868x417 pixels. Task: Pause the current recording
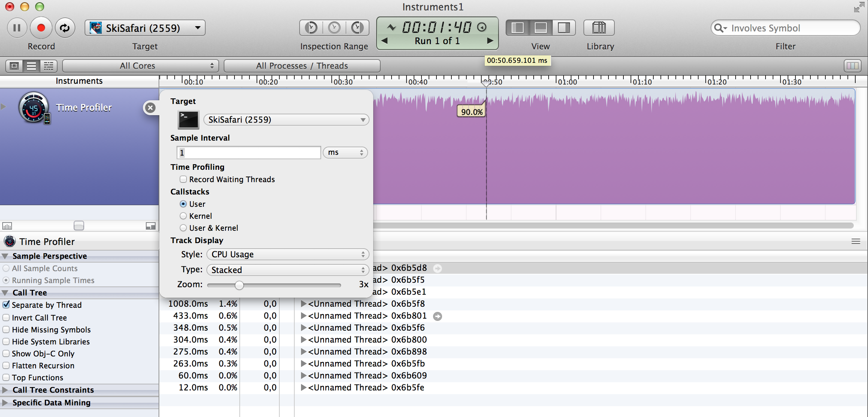[x=17, y=28]
